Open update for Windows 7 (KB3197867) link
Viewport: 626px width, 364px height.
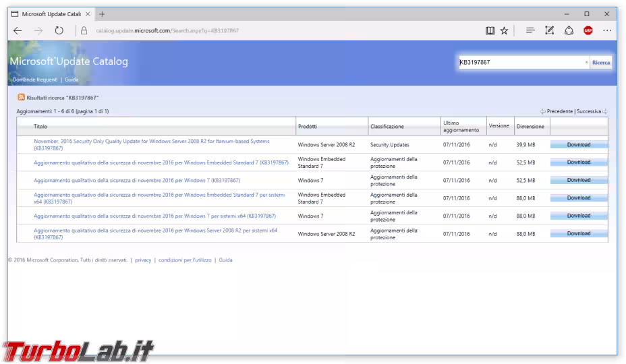pos(137,181)
